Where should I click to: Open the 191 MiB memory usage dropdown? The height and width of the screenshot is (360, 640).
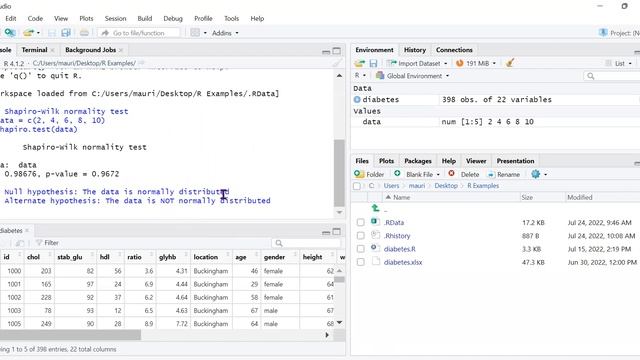[476, 63]
